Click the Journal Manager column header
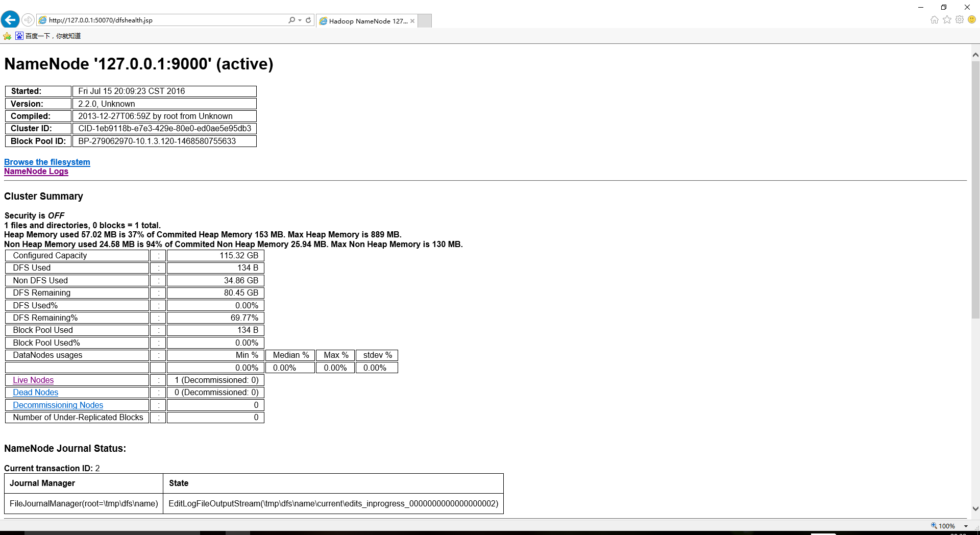This screenshot has width=980, height=535. pos(84,483)
